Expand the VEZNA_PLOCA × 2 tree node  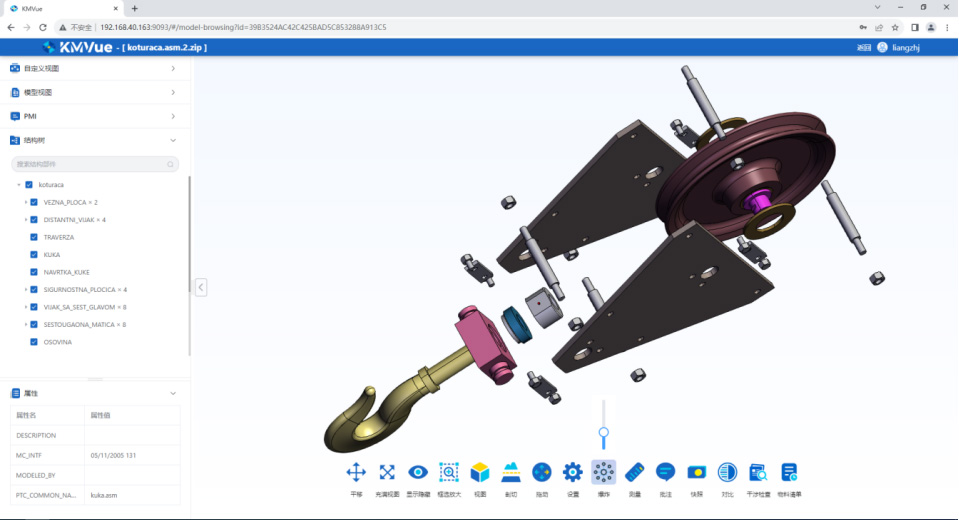(x=25, y=202)
